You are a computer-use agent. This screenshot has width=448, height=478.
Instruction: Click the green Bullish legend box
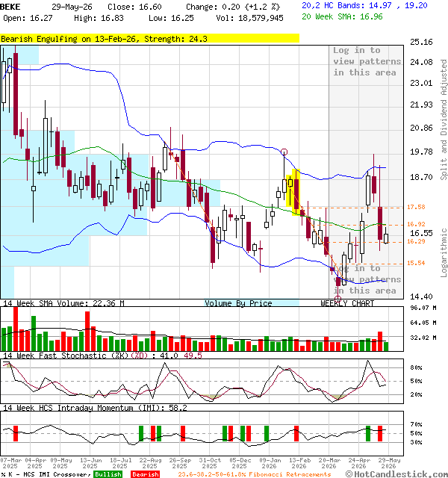tap(108, 474)
